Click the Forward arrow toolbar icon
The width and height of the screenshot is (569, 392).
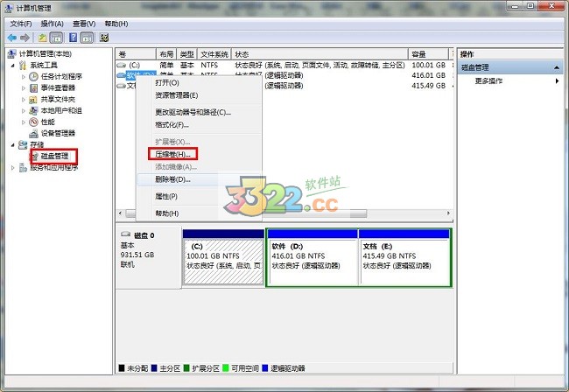[26, 38]
